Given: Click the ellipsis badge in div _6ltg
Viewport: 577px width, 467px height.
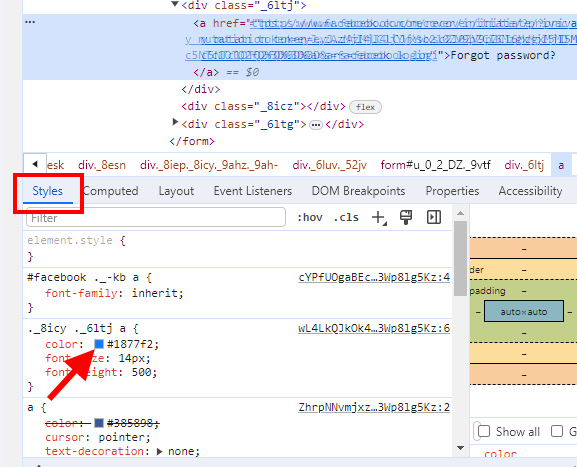Looking at the screenshot, I should point(316,125).
